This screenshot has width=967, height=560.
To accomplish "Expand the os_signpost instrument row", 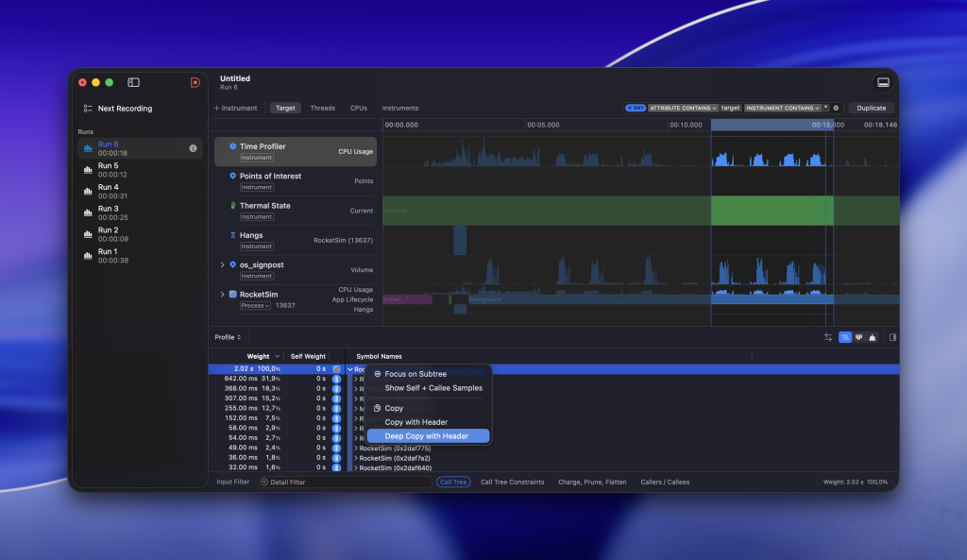I will pyautogui.click(x=223, y=264).
